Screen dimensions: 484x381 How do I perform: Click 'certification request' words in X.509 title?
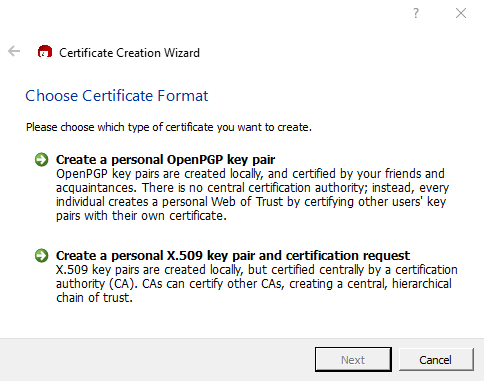click(348, 256)
